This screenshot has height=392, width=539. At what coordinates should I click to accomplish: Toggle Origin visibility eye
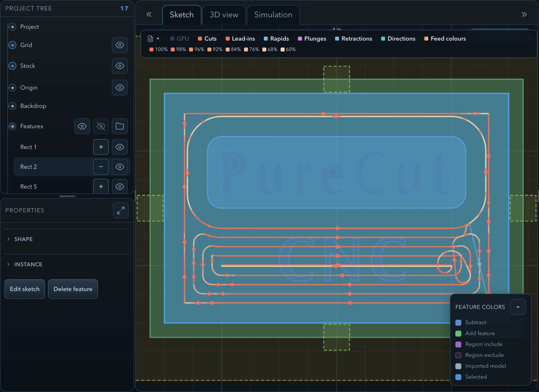pos(120,88)
